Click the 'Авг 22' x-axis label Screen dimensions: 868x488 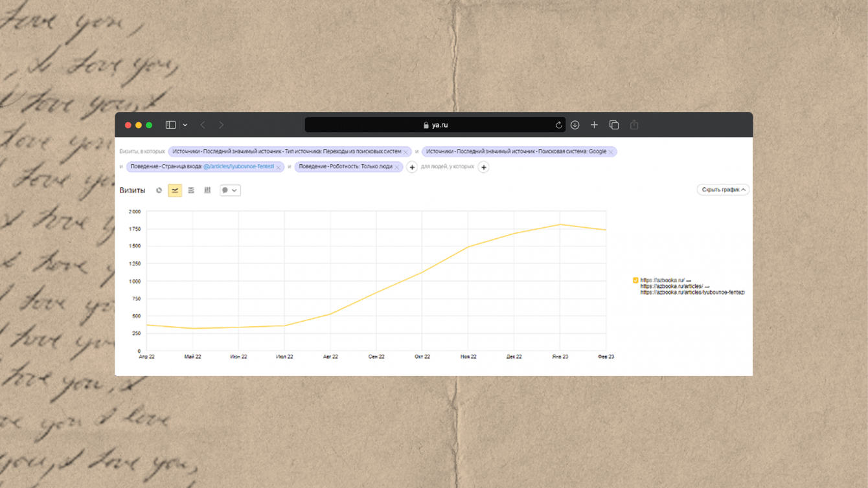pyautogui.click(x=330, y=357)
